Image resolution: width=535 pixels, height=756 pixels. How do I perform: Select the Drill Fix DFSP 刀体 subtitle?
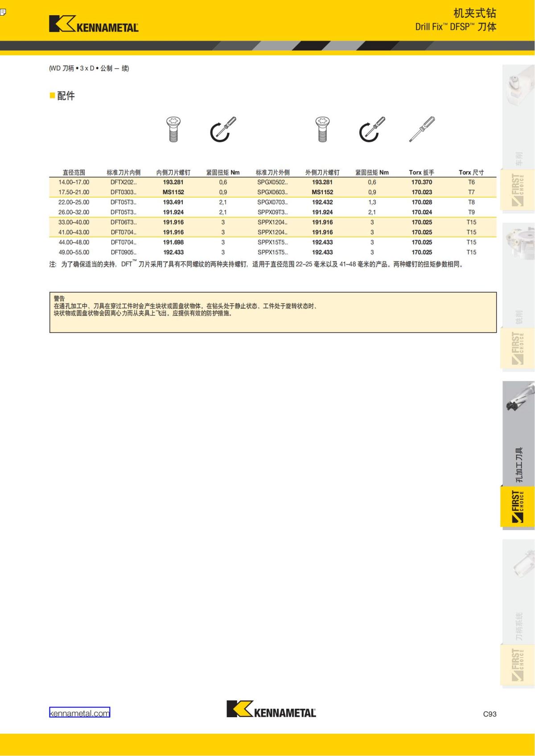tap(456, 27)
